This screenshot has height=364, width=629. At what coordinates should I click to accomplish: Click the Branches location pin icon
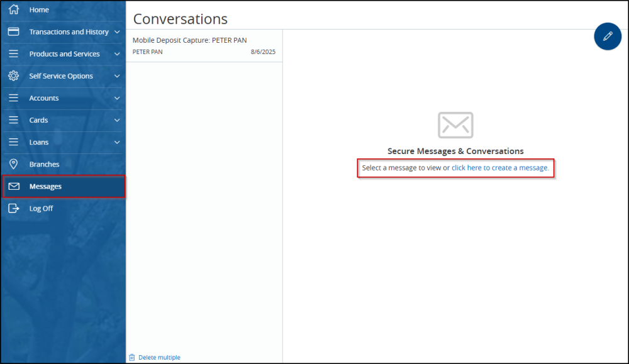[14, 164]
